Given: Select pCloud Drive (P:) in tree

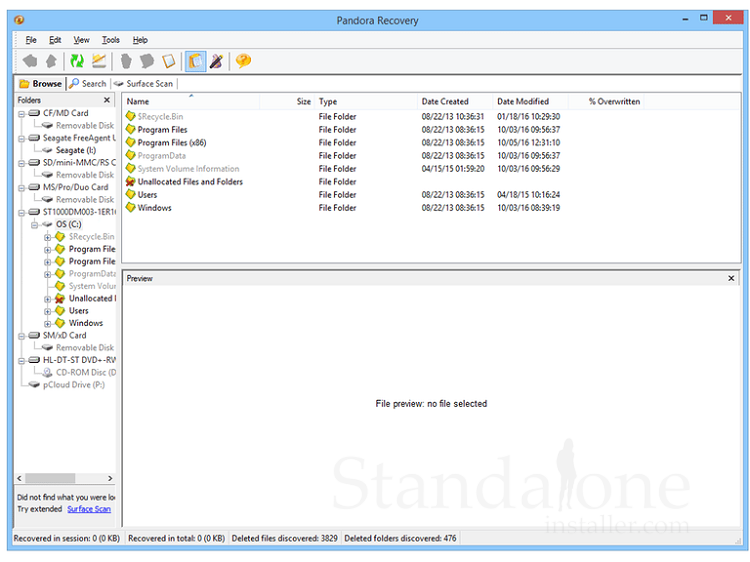Looking at the screenshot, I should click(74, 385).
